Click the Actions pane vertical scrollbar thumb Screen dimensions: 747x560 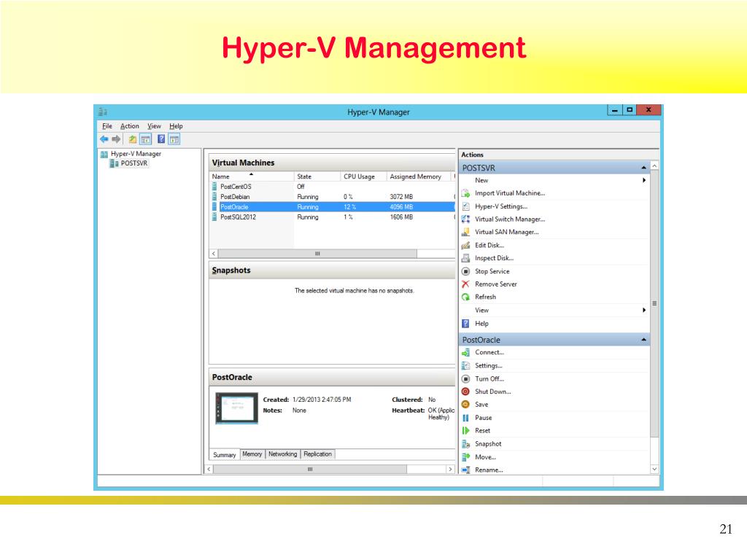tap(654, 303)
